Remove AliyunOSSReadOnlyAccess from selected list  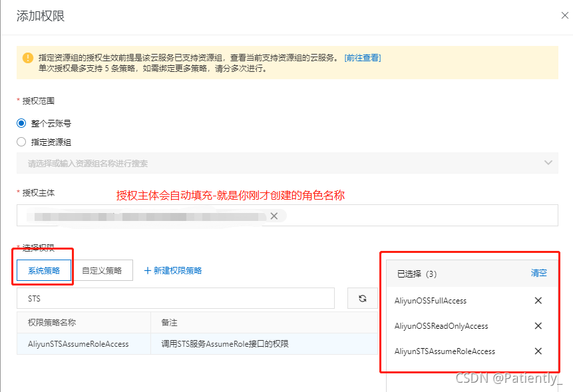538,325
